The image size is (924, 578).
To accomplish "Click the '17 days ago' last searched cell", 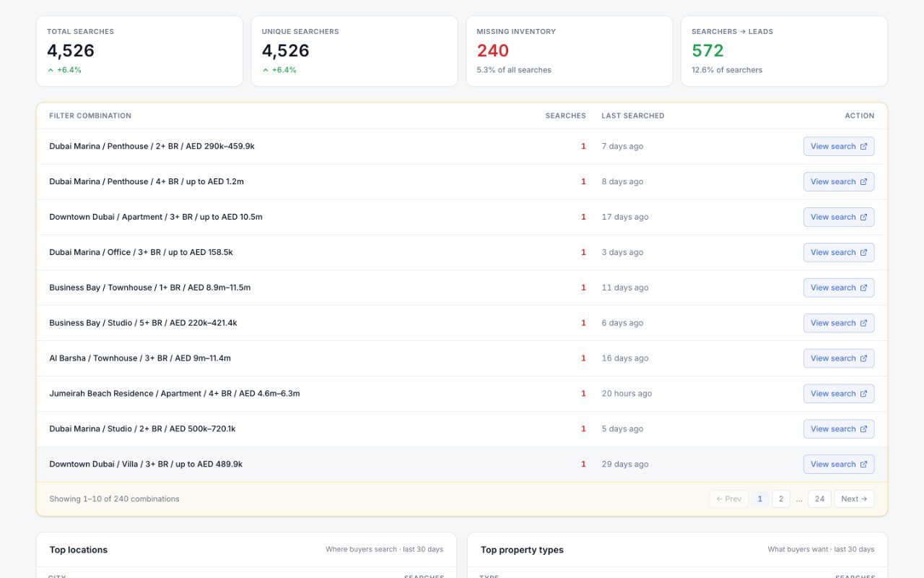I will (x=625, y=217).
